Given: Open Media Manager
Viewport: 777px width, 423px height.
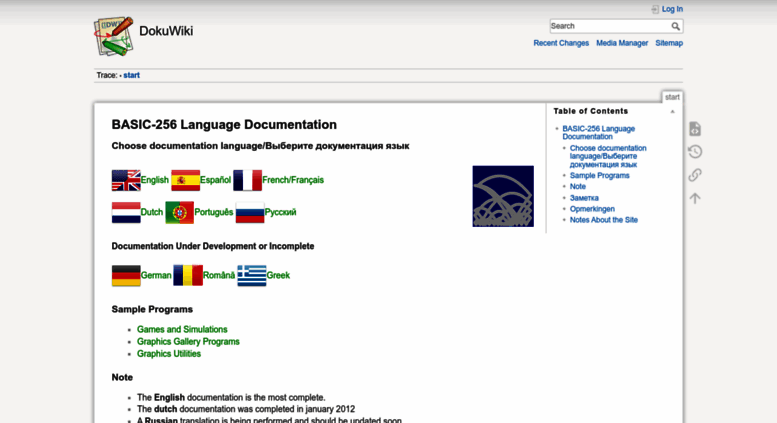Looking at the screenshot, I should tap(622, 43).
